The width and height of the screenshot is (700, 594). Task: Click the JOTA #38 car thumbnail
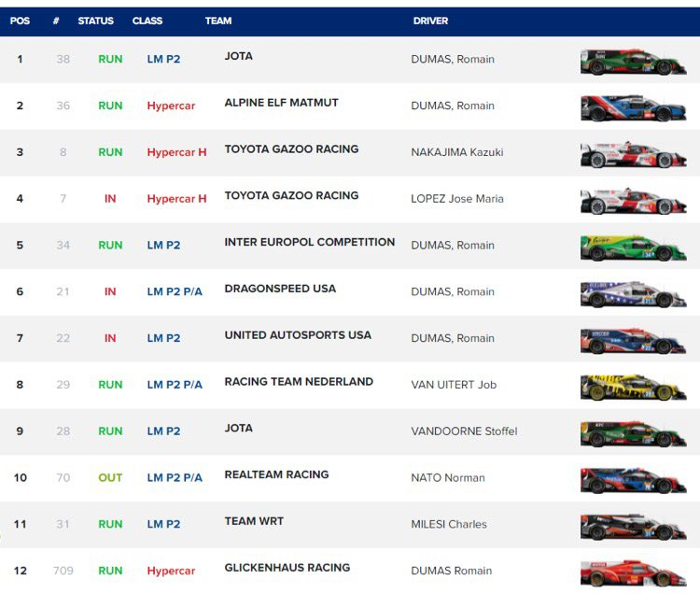pyautogui.click(x=633, y=62)
